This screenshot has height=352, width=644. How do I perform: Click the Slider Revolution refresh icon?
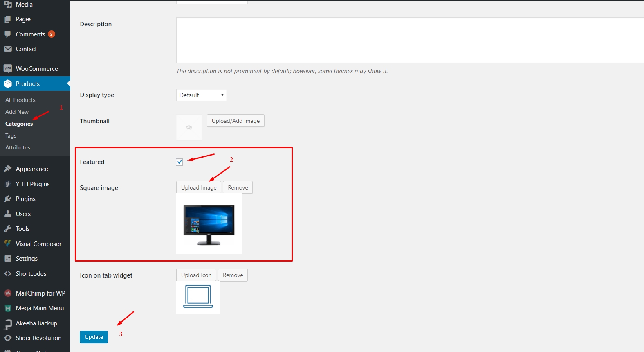8,338
